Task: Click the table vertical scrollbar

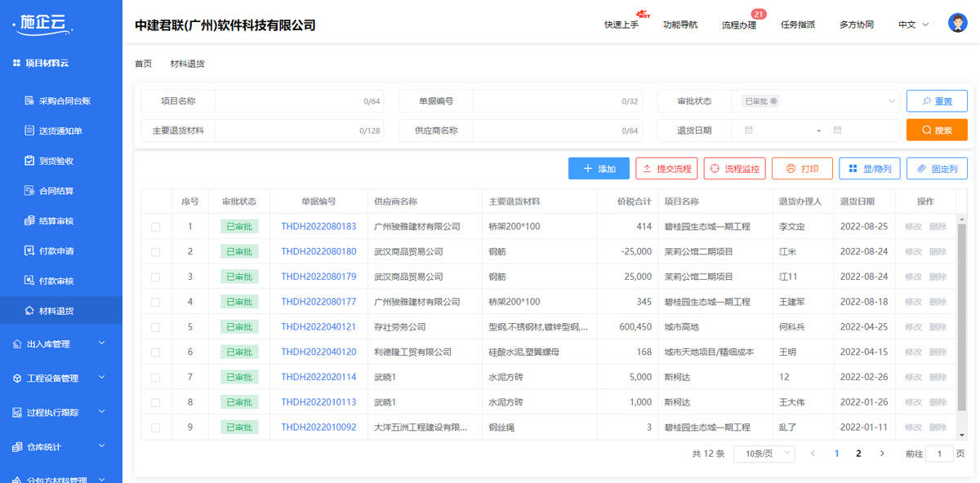Action: click(961, 316)
